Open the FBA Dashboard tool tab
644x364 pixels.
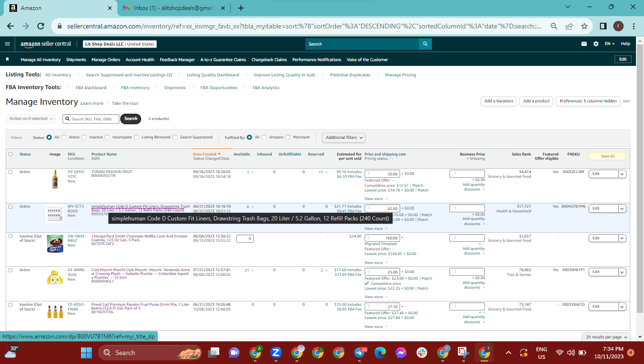click(91, 88)
